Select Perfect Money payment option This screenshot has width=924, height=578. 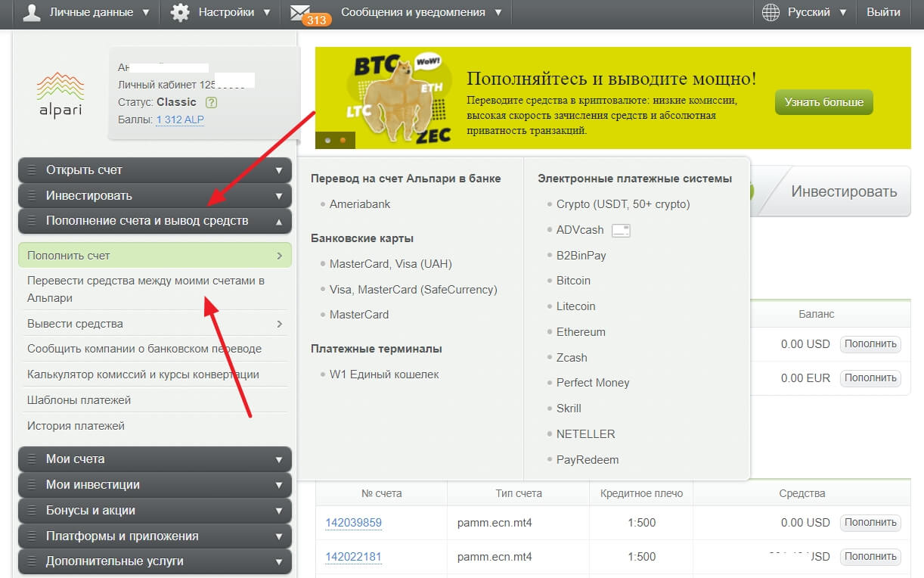click(x=593, y=383)
